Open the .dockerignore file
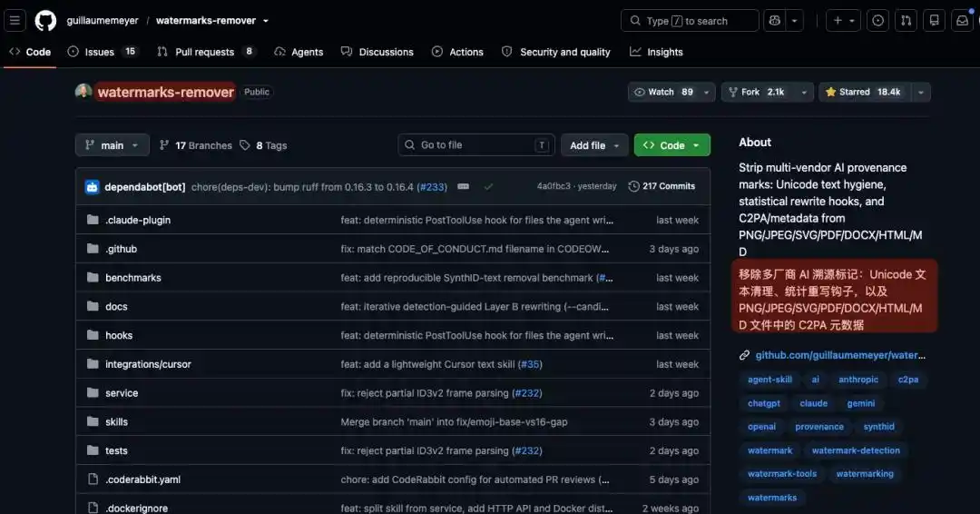Viewport: 980px width, 514px height. point(136,508)
